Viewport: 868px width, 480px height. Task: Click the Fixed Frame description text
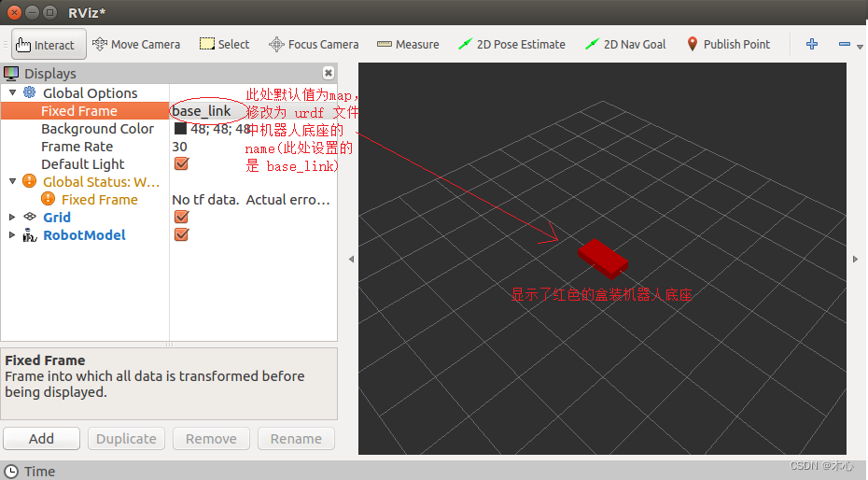point(154,384)
